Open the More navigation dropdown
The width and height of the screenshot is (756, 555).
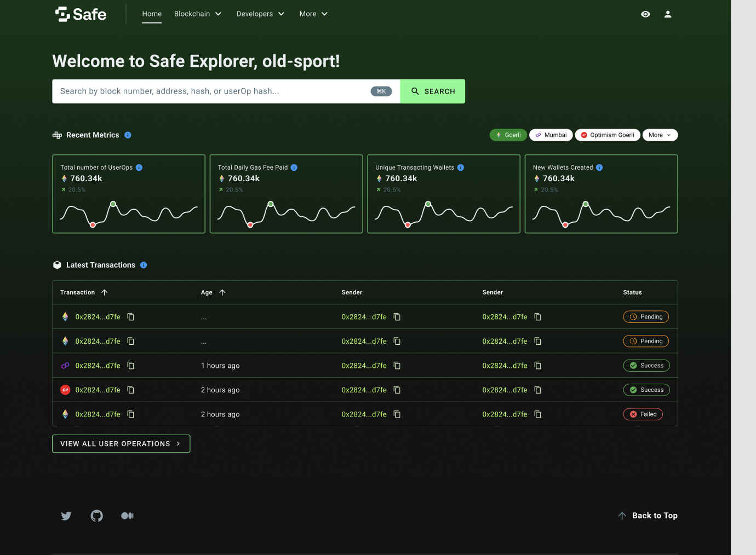(x=313, y=14)
